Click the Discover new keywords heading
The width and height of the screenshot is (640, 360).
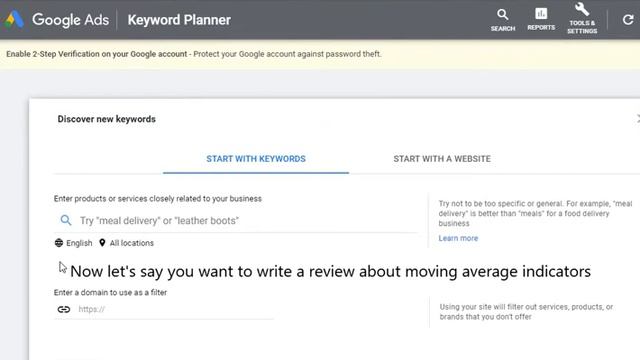[x=107, y=119]
